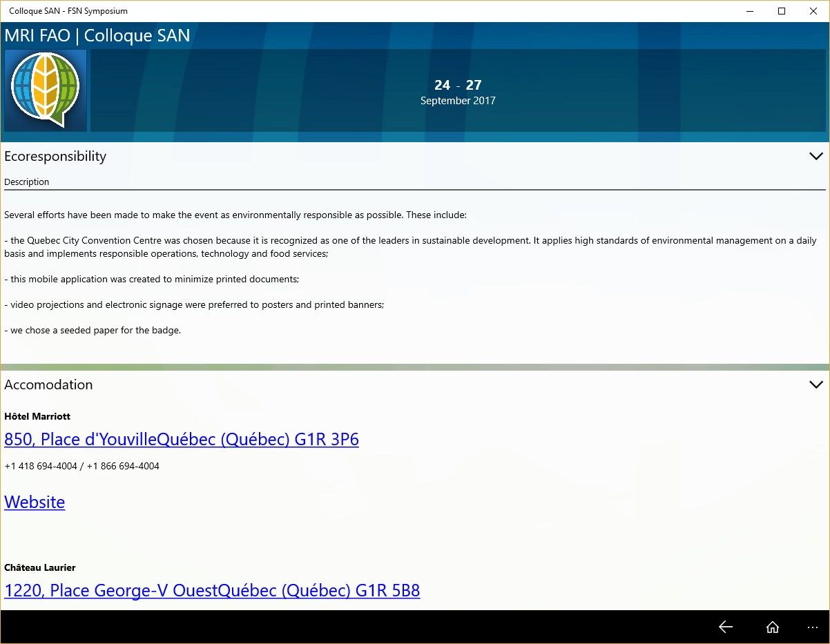The height and width of the screenshot is (644, 830).
Task: Click the 24 - 27 date range
Action: coord(458,85)
